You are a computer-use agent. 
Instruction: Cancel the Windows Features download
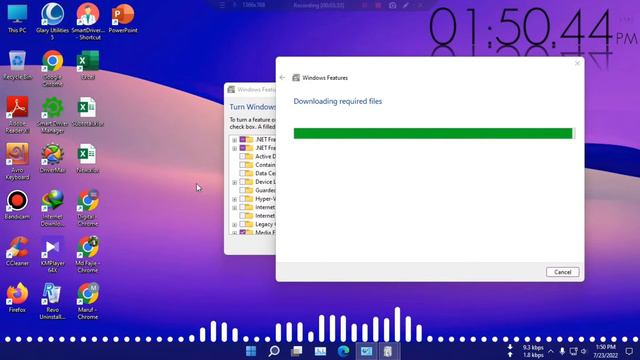[x=562, y=272]
